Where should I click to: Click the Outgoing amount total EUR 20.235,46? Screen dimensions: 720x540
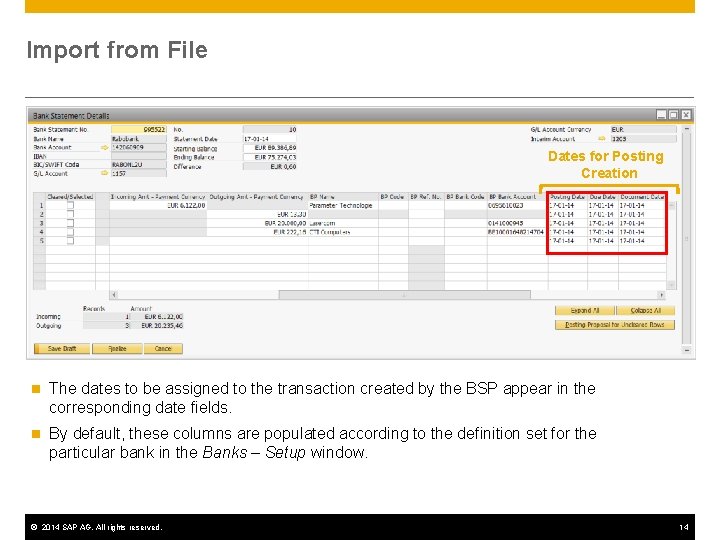(157, 326)
